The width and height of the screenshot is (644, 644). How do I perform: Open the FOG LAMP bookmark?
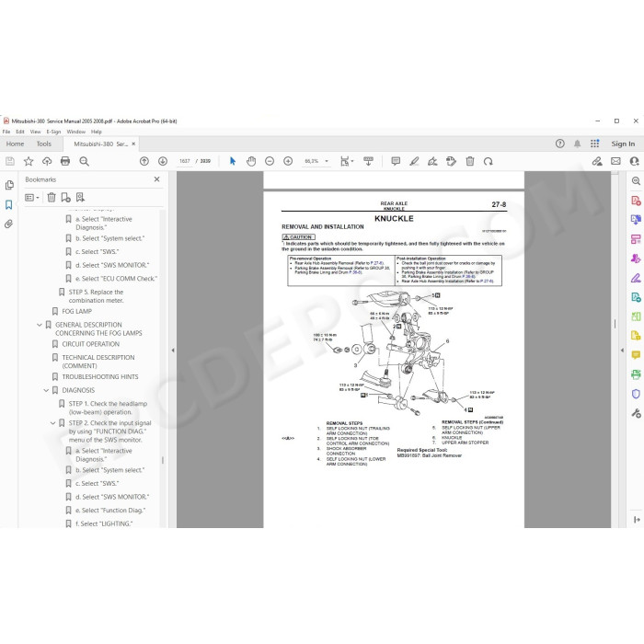point(76,311)
